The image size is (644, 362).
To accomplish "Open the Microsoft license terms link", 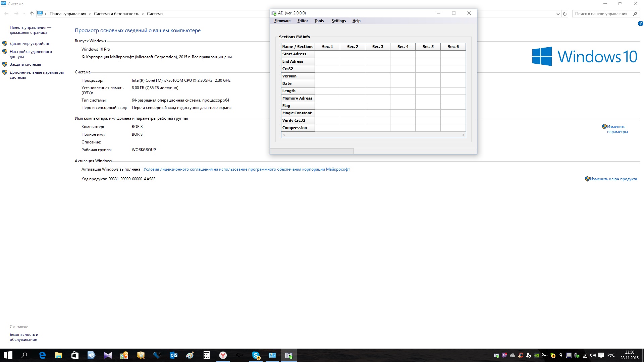I will tap(247, 169).
